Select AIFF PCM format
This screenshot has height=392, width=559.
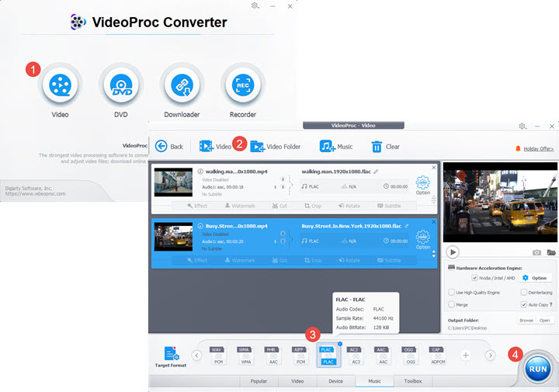click(x=300, y=356)
